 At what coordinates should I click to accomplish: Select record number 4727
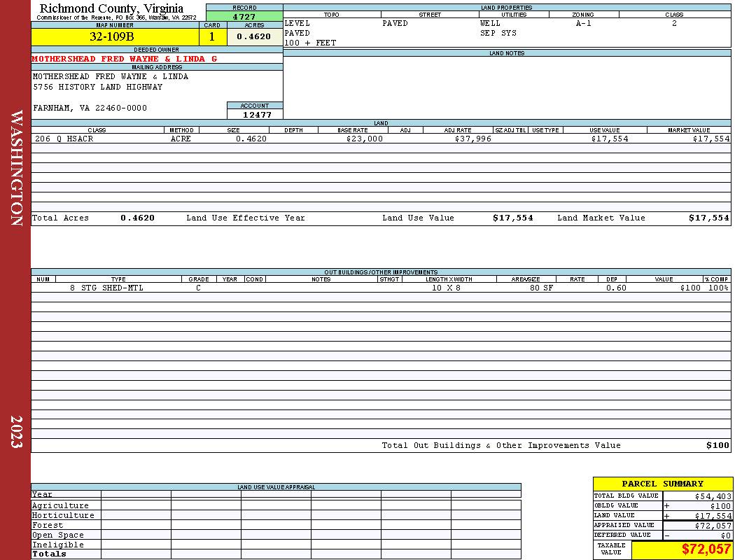244,17
